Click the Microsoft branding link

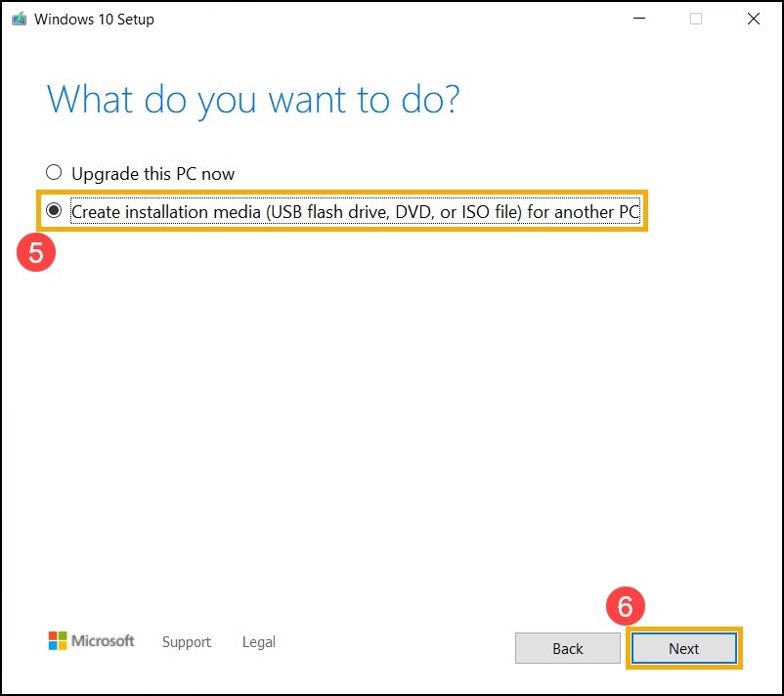click(x=91, y=640)
